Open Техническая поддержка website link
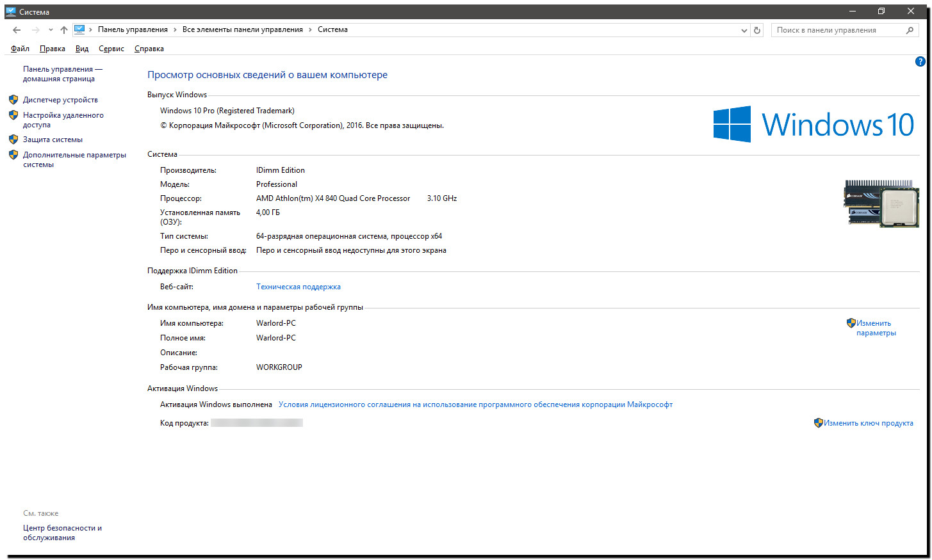Screen dimensions: 932x560 (298, 287)
